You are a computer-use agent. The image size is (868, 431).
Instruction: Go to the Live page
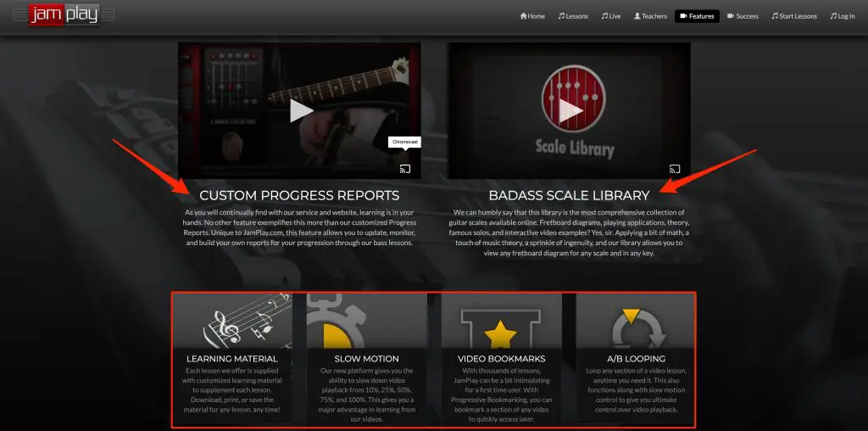pyautogui.click(x=611, y=16)
